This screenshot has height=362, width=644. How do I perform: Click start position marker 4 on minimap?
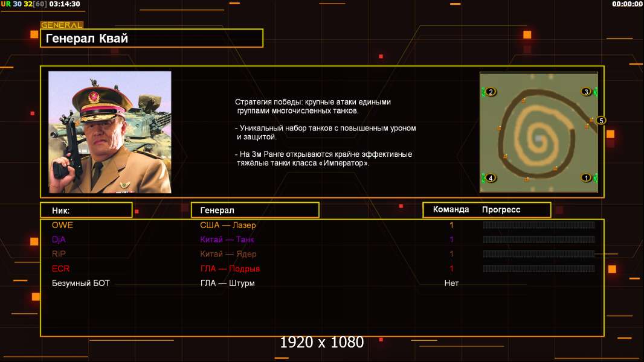491,178
